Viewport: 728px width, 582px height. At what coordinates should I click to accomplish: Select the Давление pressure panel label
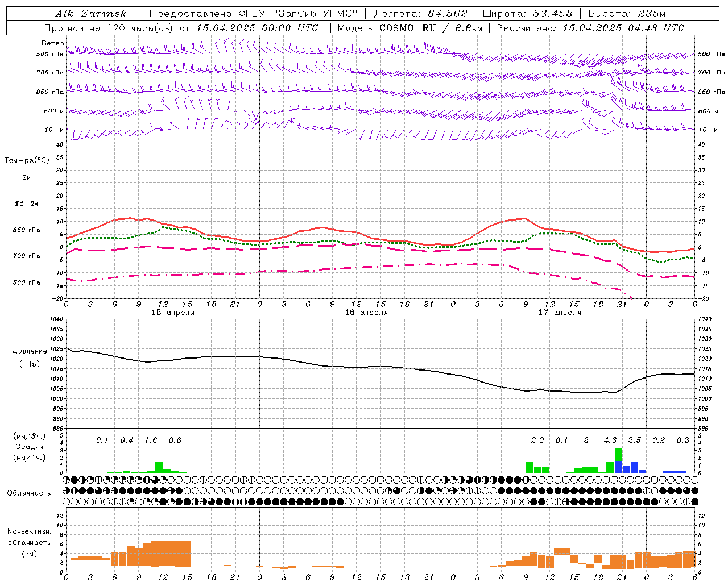[30, 351]
